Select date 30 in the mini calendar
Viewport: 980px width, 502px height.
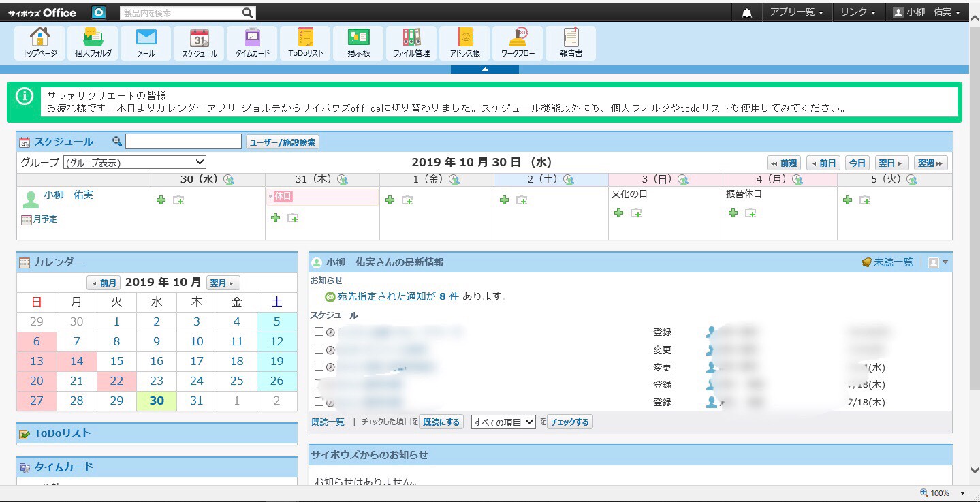[157, 401]
